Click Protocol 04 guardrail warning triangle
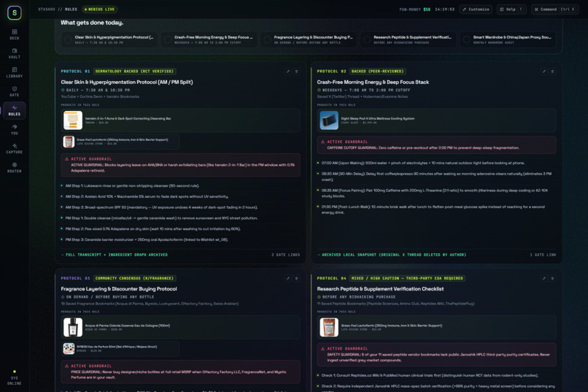 click(x=323, y=348)
